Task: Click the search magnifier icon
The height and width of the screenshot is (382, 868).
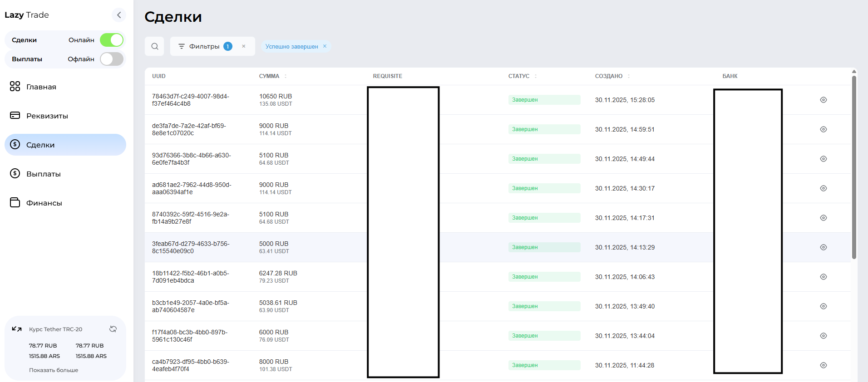Action: click(154, 46)
